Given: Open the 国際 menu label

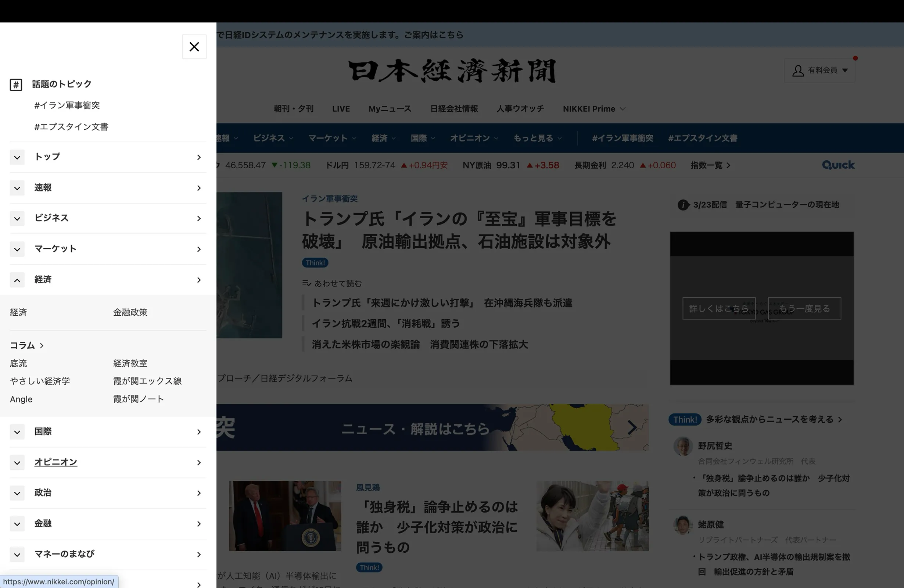Looking at the screenshot, I should point(43,431).
